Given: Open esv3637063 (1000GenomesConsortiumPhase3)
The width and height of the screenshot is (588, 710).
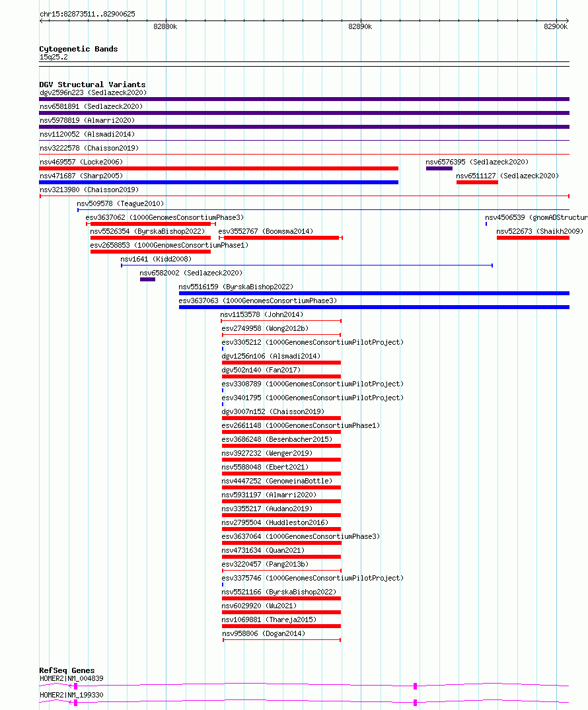Looking at the screenshot, I should [258, 301].
